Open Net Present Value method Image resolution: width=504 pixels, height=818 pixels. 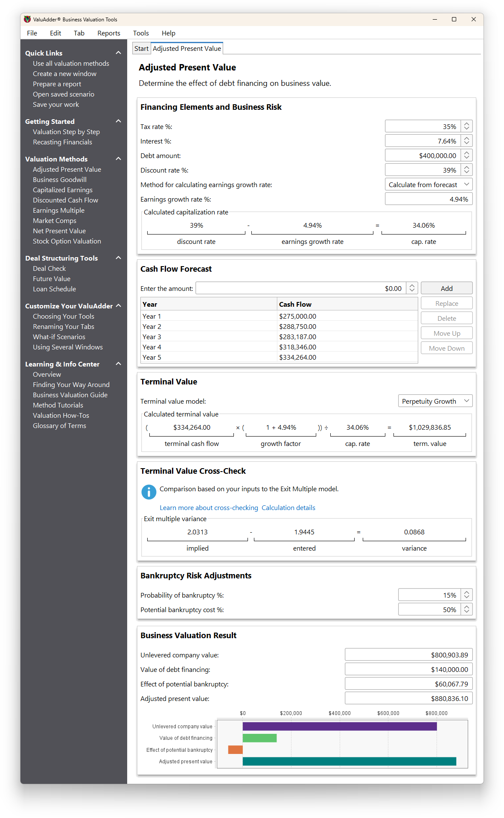tap(59, 231)
